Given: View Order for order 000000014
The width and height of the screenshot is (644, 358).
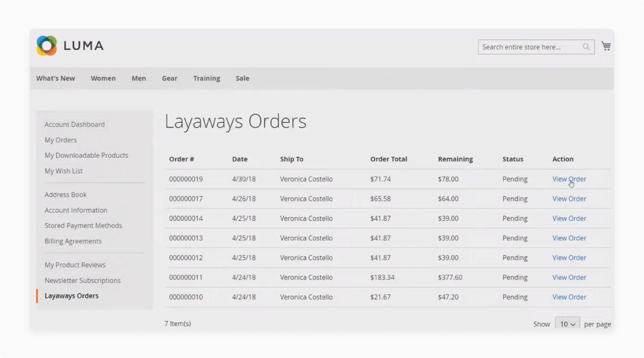Looking at the screenshot, I should pos(569,219).
